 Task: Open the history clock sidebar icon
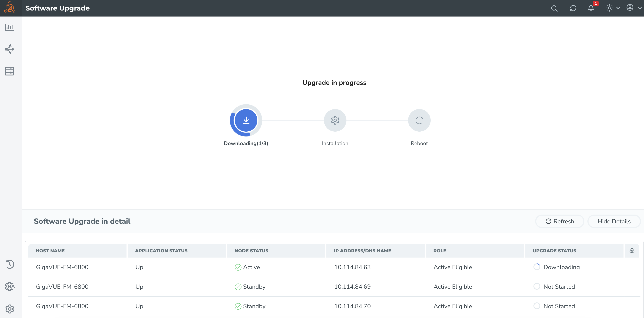(x=10, y=264)
